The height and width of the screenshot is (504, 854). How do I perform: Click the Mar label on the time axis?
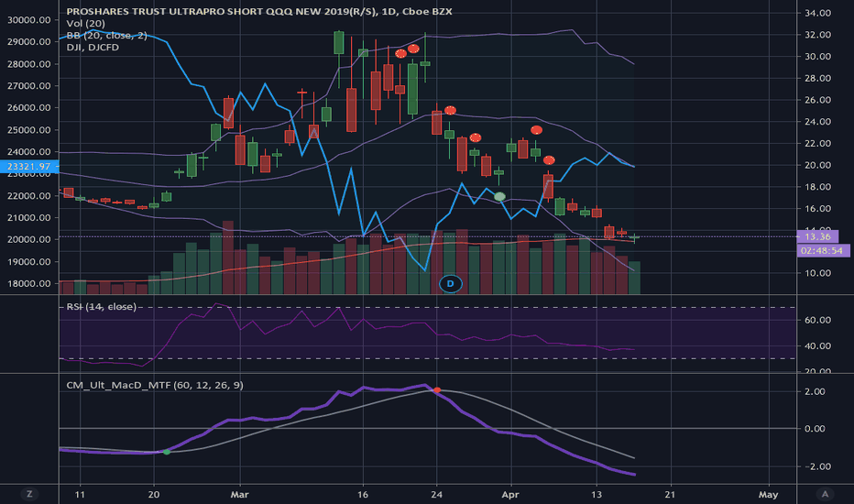(x=240, y=495)
